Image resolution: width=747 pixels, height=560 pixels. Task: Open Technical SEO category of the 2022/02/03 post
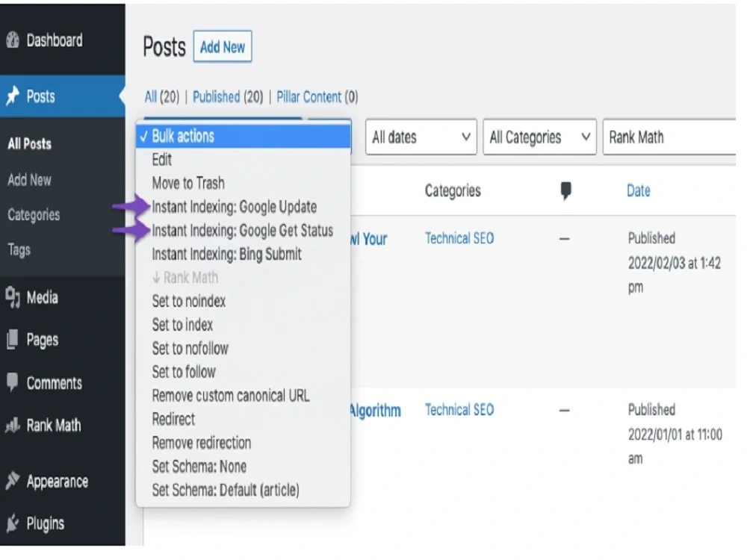[x=459, y=238]
